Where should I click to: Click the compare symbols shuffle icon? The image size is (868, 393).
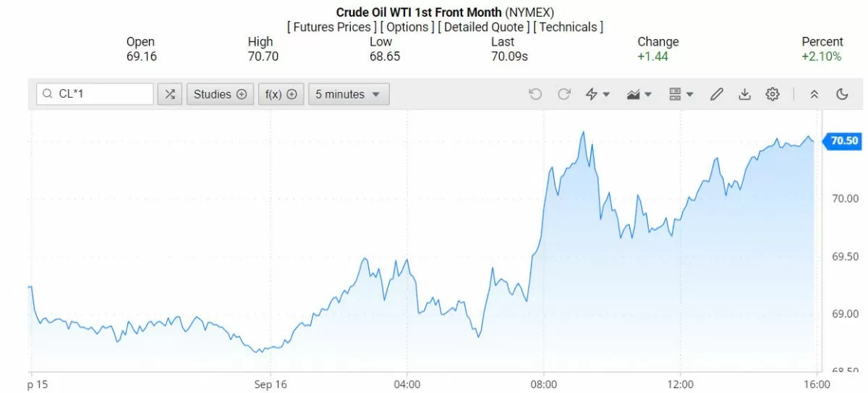point(169,94)
